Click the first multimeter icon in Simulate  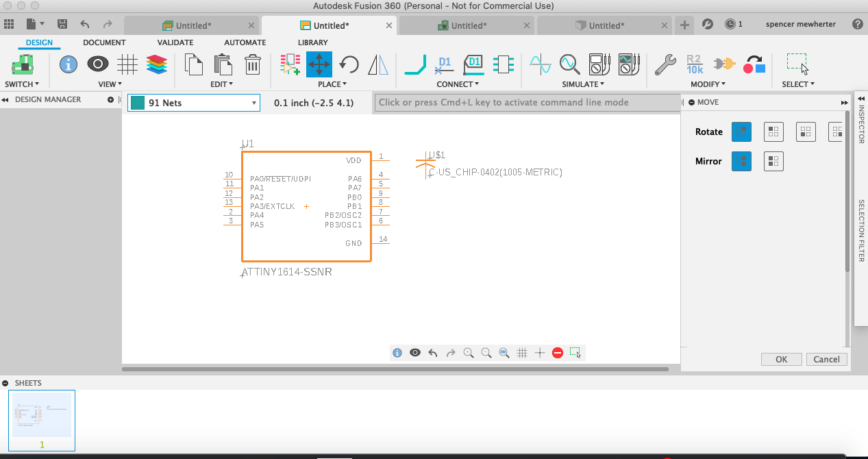point(599,65)
